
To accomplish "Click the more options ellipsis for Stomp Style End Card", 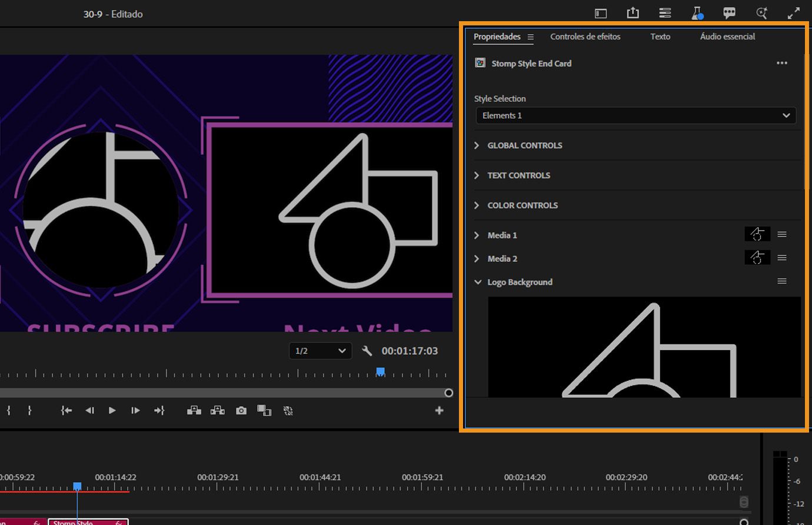I will (x=782, y=63).
